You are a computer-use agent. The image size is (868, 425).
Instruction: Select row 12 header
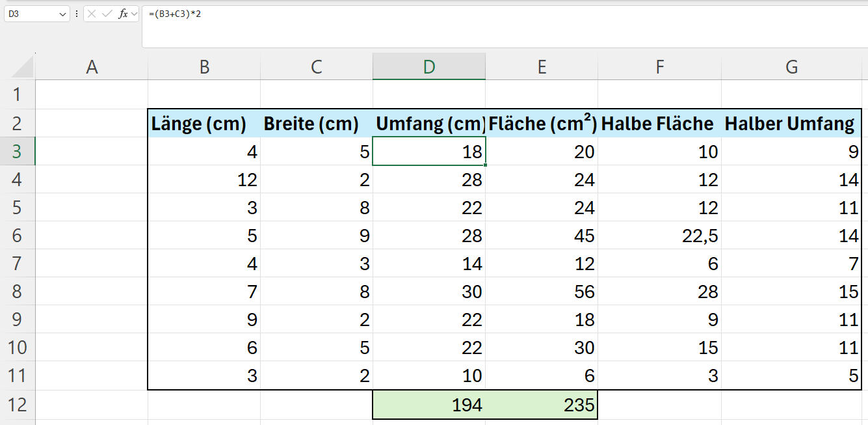[17, 405]
